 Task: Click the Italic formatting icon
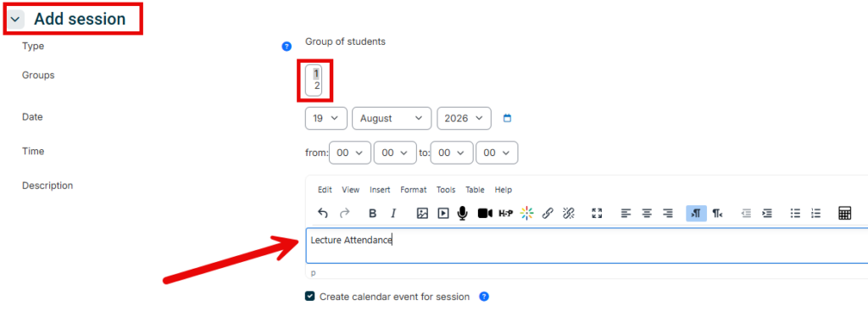(393, 214)
